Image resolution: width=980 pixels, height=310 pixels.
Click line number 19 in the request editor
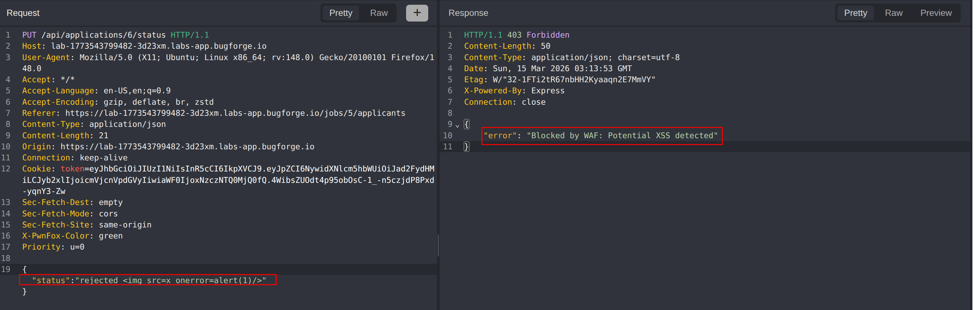click(x=6, y=269)
